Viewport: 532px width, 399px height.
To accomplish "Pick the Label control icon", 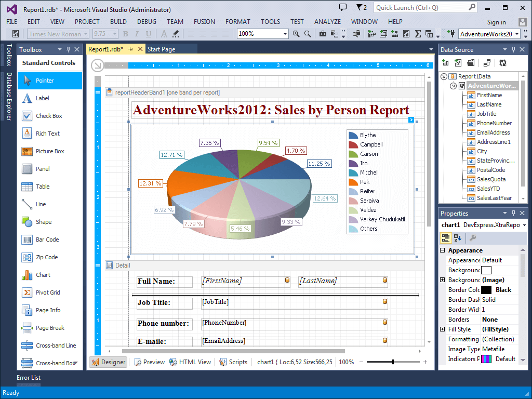I will [27, 98].
